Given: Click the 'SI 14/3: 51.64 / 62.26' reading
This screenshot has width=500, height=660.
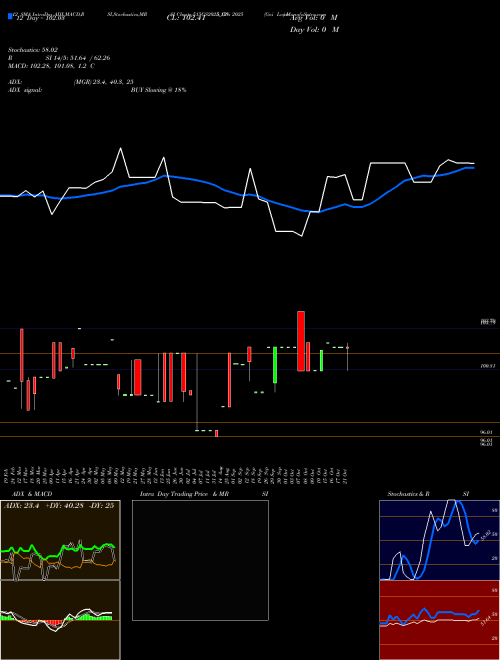Looking at the screenshot, I should point(78,58).
